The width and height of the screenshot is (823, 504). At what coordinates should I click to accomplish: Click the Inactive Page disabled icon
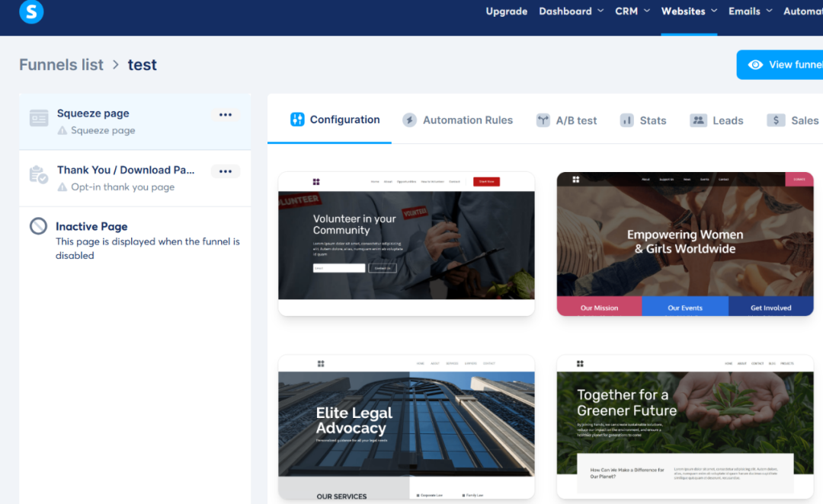tap(39, 226)
